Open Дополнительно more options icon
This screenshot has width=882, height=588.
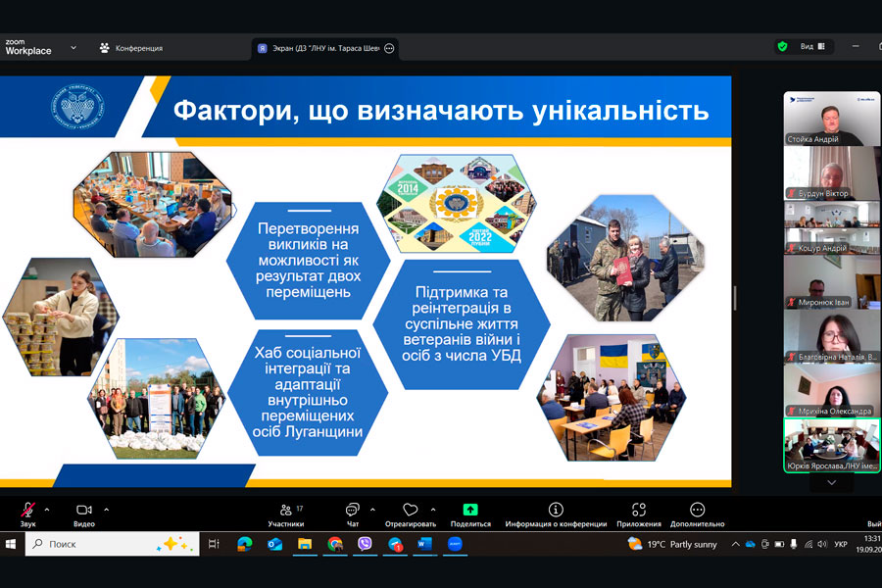click(x=697, y=510)
